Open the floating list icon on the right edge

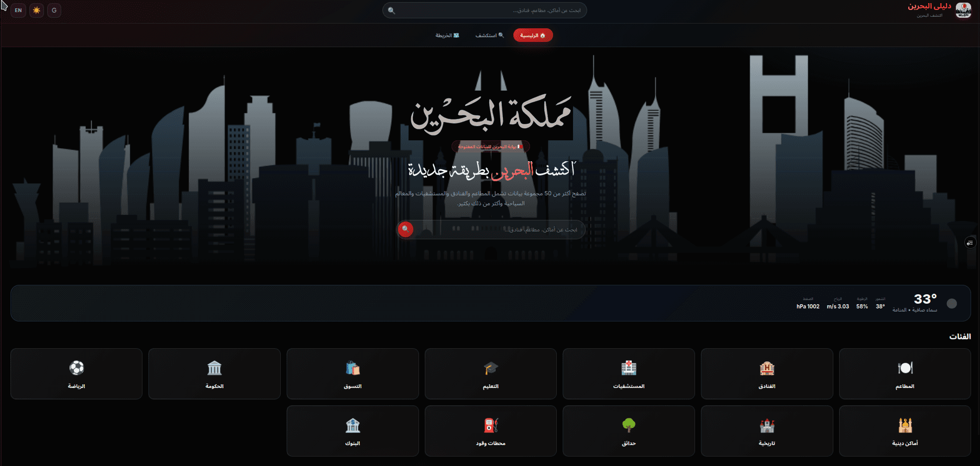pos(970,242)
